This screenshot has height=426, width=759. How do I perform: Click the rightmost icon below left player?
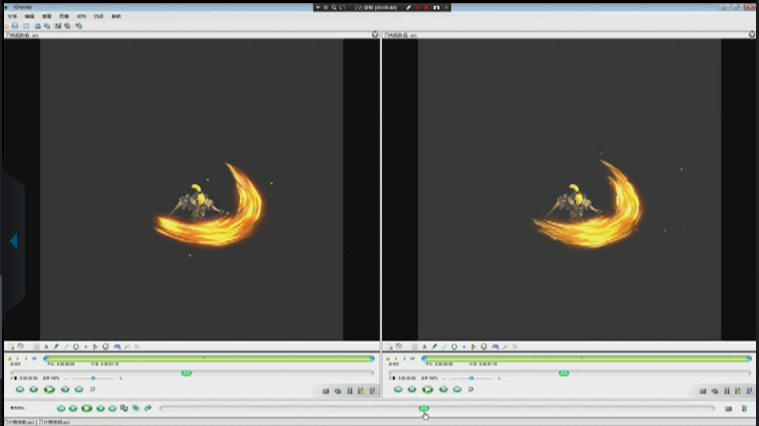point(371,391)
